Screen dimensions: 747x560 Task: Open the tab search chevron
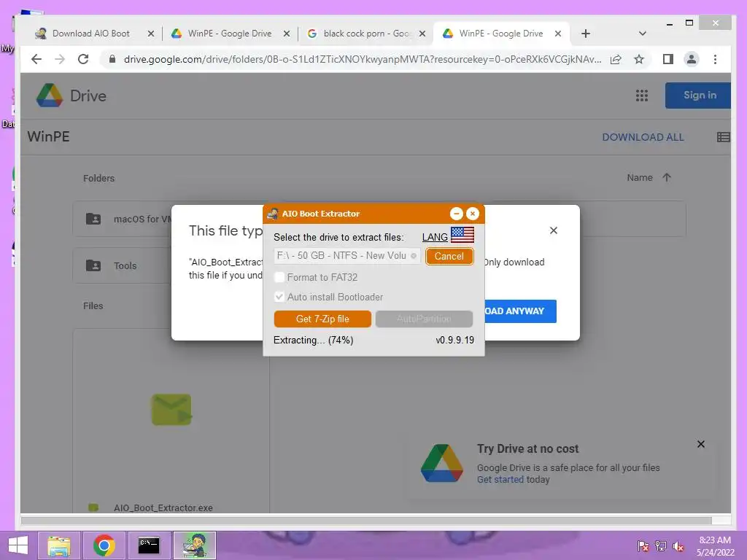click(642, 34)
